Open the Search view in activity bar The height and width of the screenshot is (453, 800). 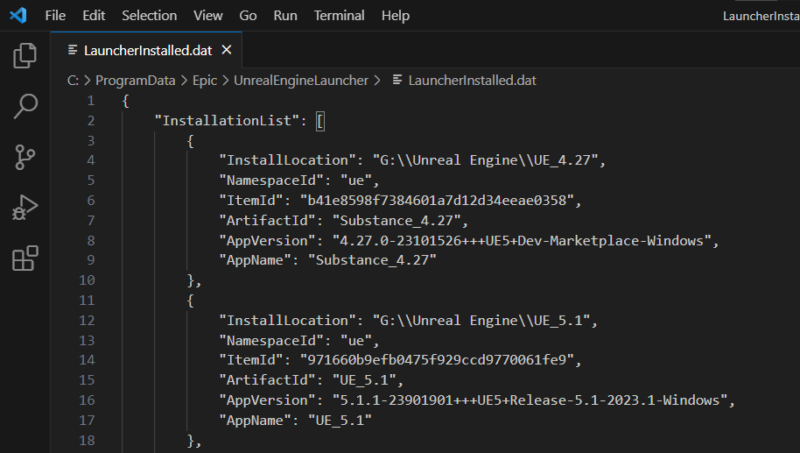click(x=24, y=106)
